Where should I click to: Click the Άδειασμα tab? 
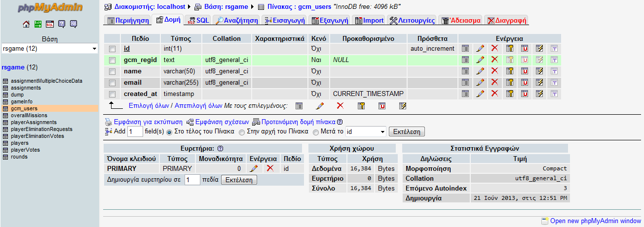461,20
